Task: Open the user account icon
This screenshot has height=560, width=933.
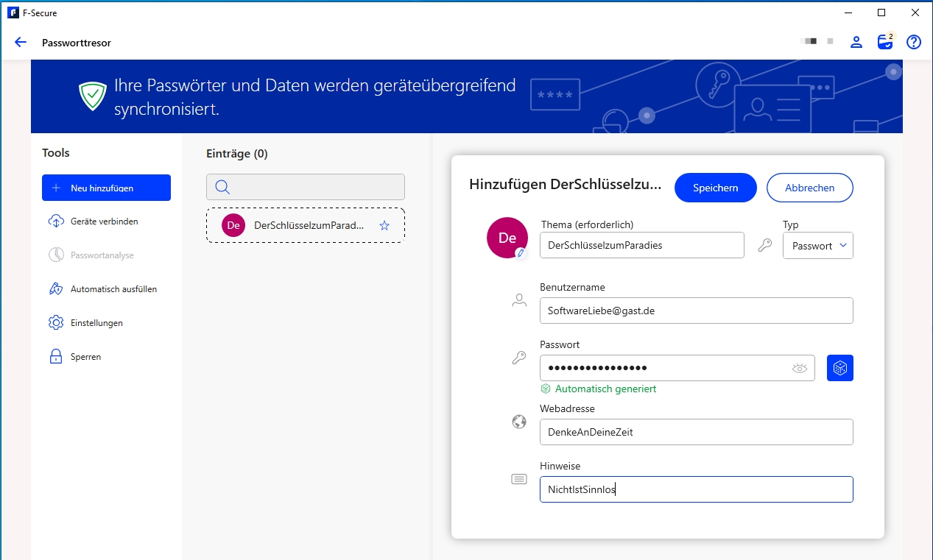Action: coord(856,42)
